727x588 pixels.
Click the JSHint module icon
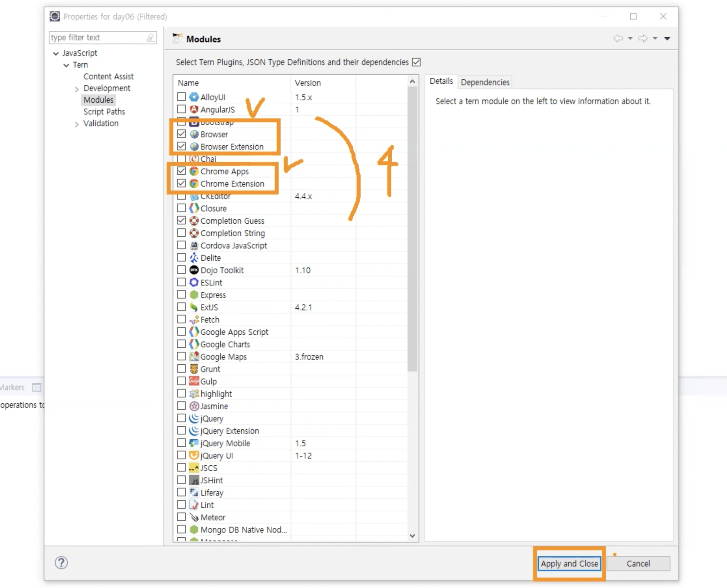coord(194,480)
